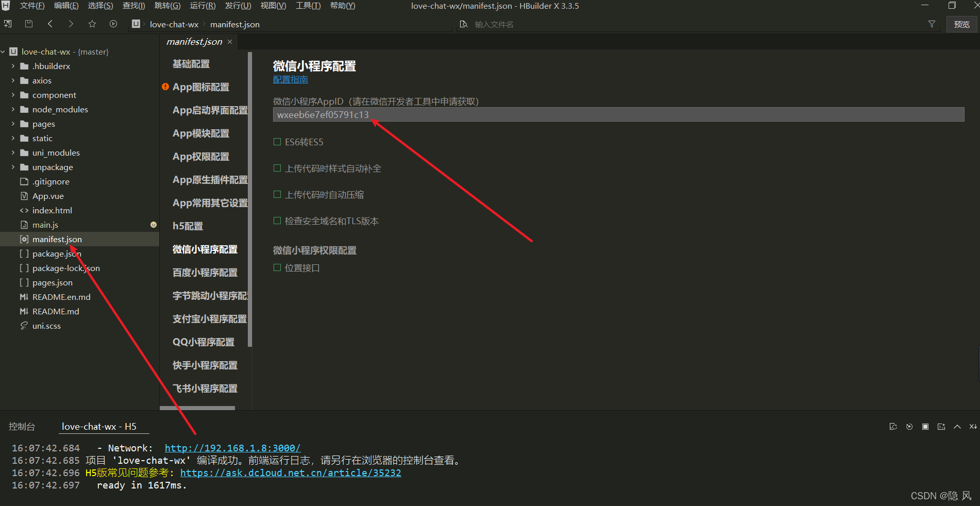Click the HBuilder X logo icon
The width and height of the screenshot is (980, 506).
[6, 6]
